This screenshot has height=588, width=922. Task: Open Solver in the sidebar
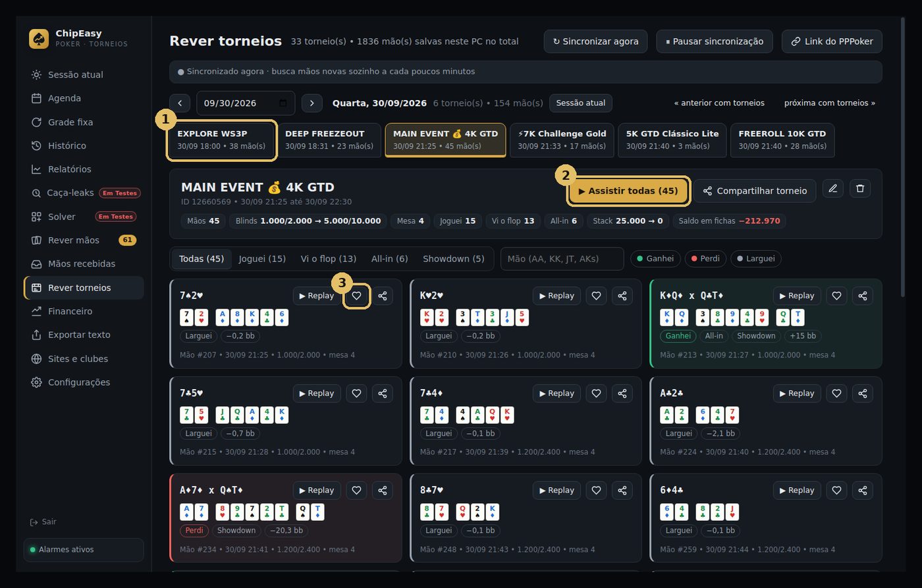(x=61, y=217)
